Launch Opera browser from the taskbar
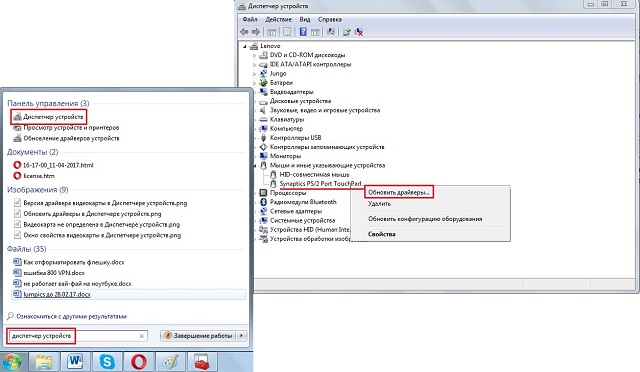This screenshot has height=372, width=640. [139, 361]
